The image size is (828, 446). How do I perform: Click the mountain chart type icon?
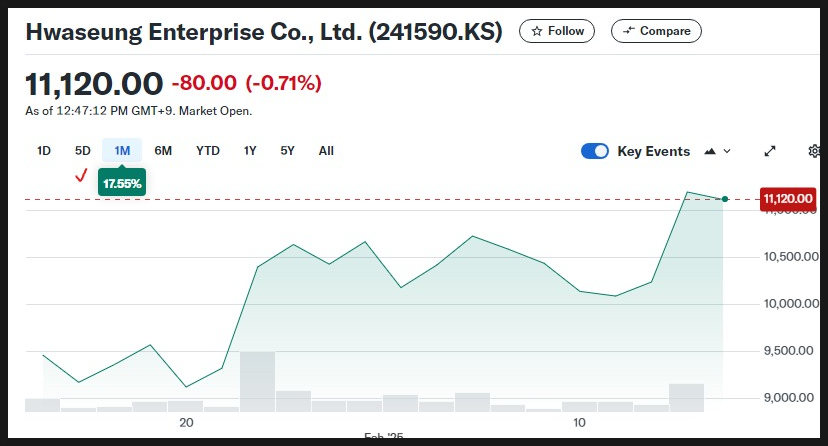tap(710, 151)
